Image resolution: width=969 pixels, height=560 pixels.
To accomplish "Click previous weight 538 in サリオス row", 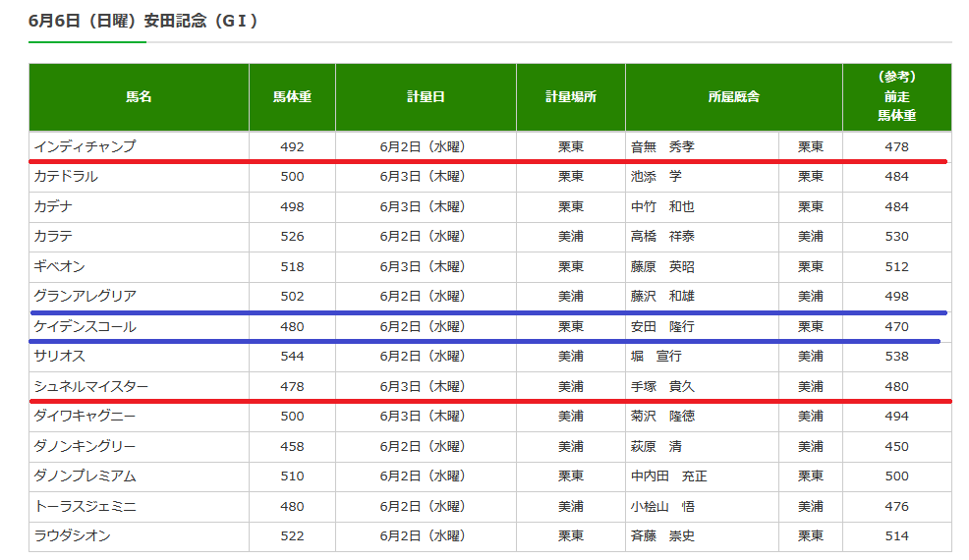I will pos(896,357).
